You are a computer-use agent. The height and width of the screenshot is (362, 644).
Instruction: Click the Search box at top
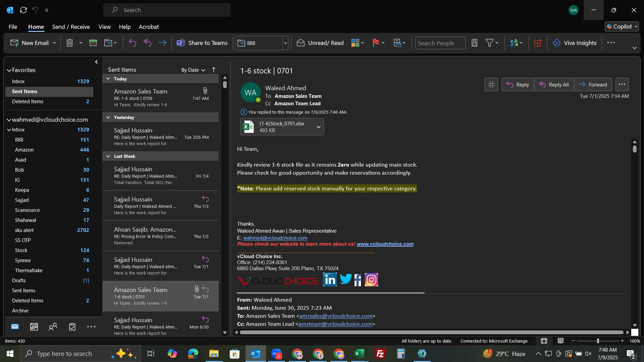(167, 10)
